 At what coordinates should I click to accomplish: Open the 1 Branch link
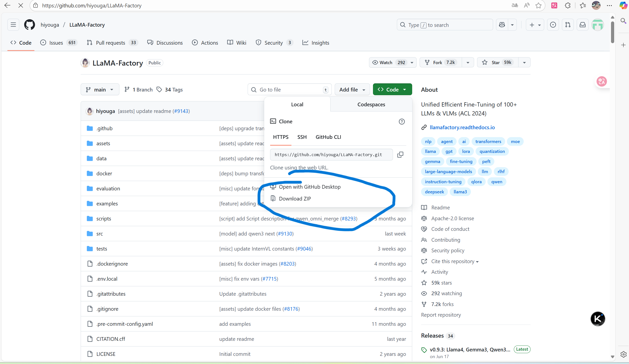point(139,89)
